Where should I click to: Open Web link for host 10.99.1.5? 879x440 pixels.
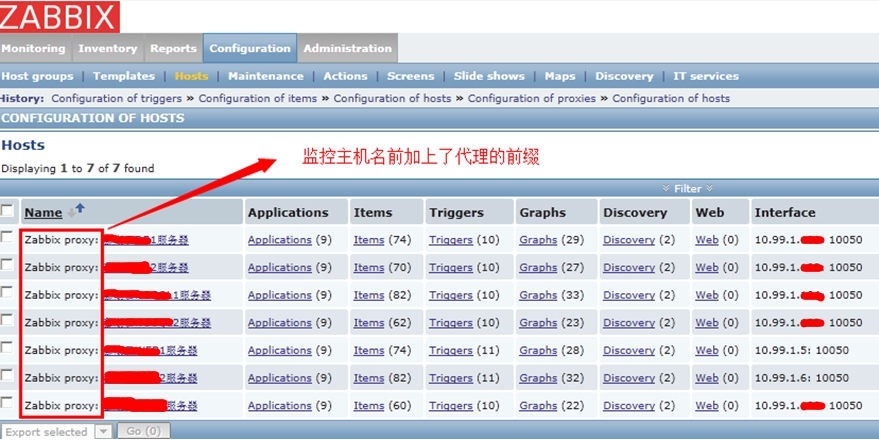707,350
